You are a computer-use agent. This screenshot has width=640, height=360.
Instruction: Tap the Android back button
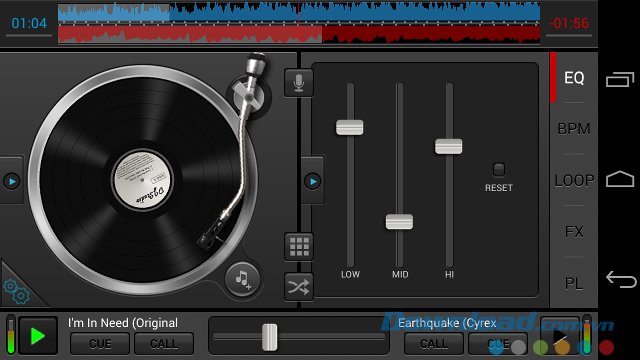point(621,280)
